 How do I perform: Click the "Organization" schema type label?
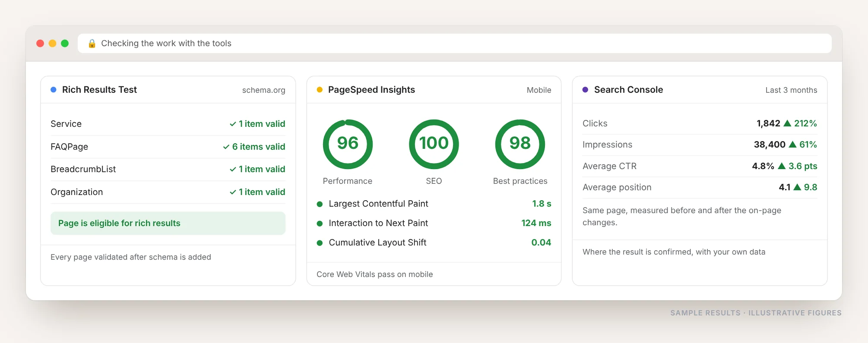tap(77, 192)
